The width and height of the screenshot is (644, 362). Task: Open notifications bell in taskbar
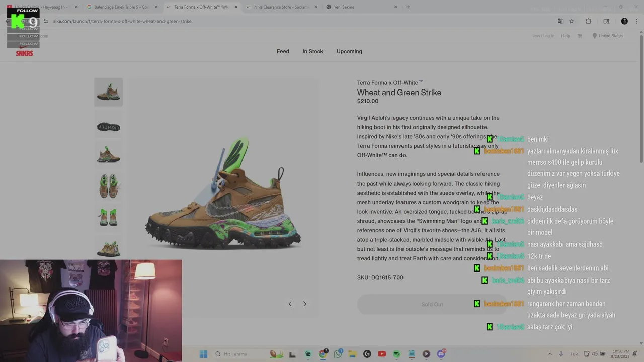tap(634, 354)
